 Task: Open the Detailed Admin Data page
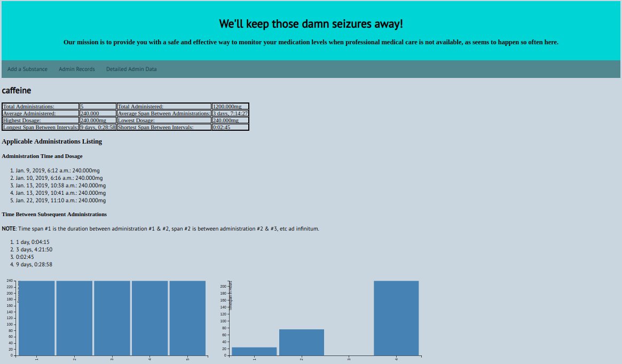tap(131, 69)
